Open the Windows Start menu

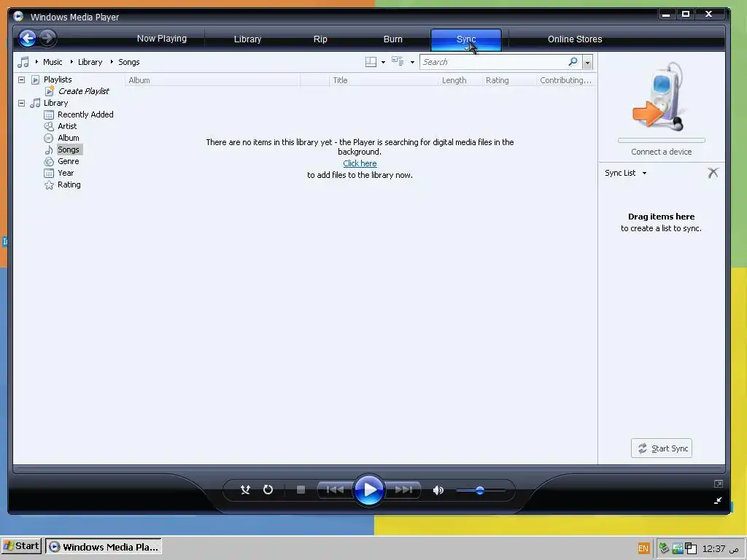(21, 545)
